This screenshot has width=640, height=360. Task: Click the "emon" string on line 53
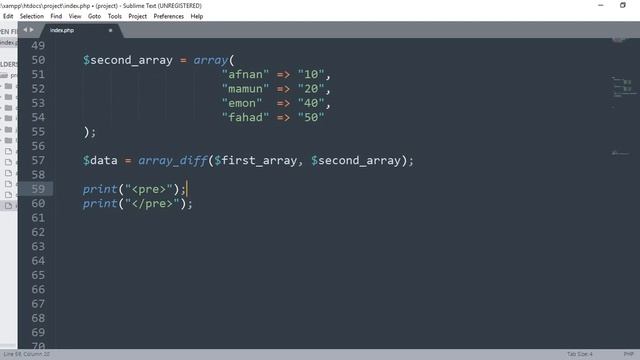point(242,103)
